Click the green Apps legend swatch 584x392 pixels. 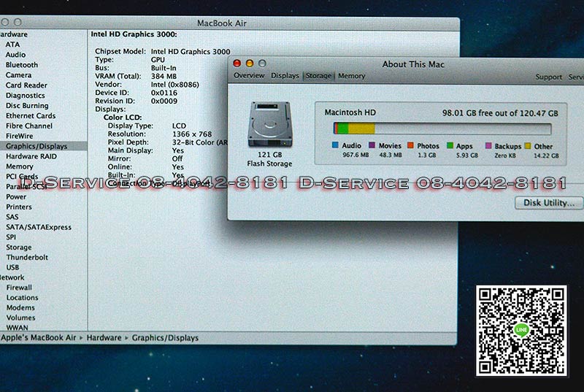click(x=450, y=145)
